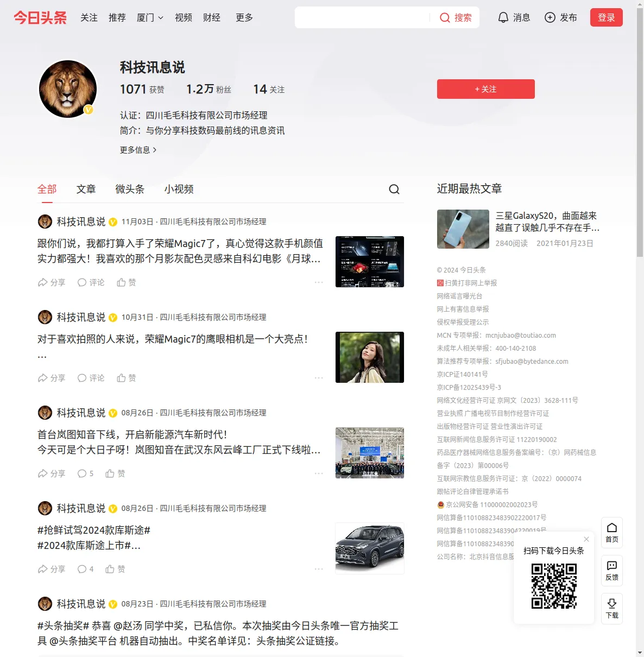
Task: Switch to the 微头条 tab
Action: point(130,189)
